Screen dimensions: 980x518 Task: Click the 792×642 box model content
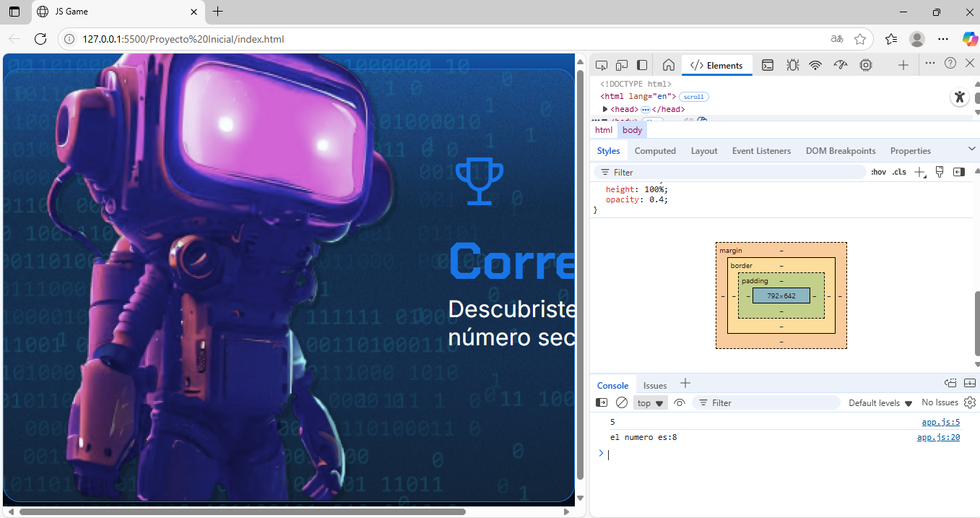click(x=781, y=295)
